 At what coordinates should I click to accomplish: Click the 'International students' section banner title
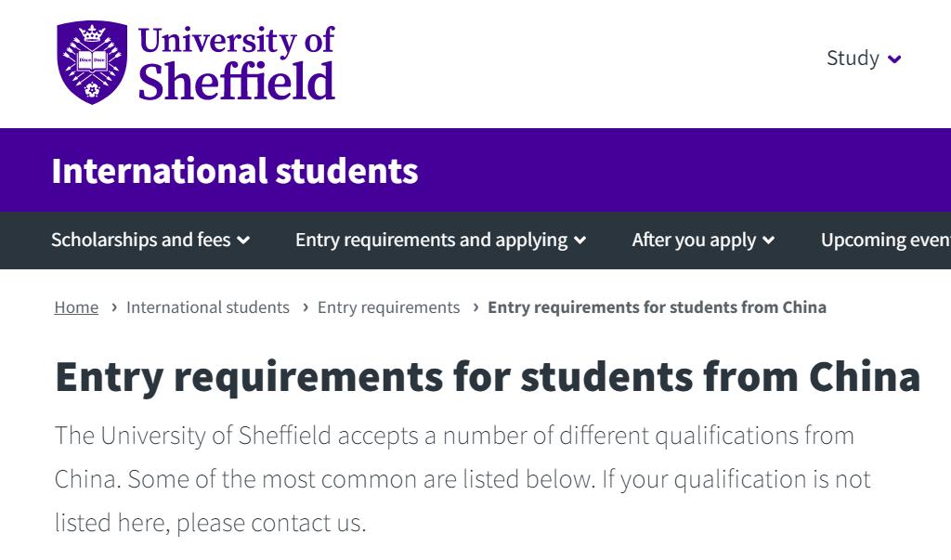click(x=235, y=171)
